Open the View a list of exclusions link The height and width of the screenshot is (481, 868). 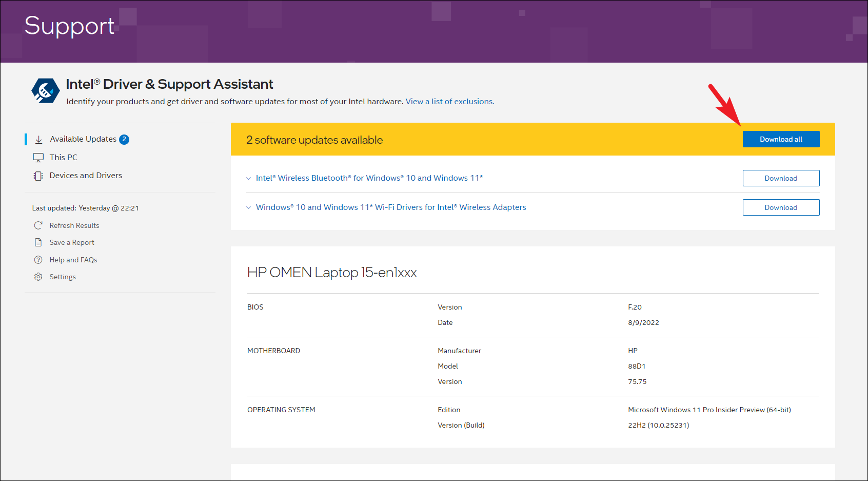tap(450, 102)
